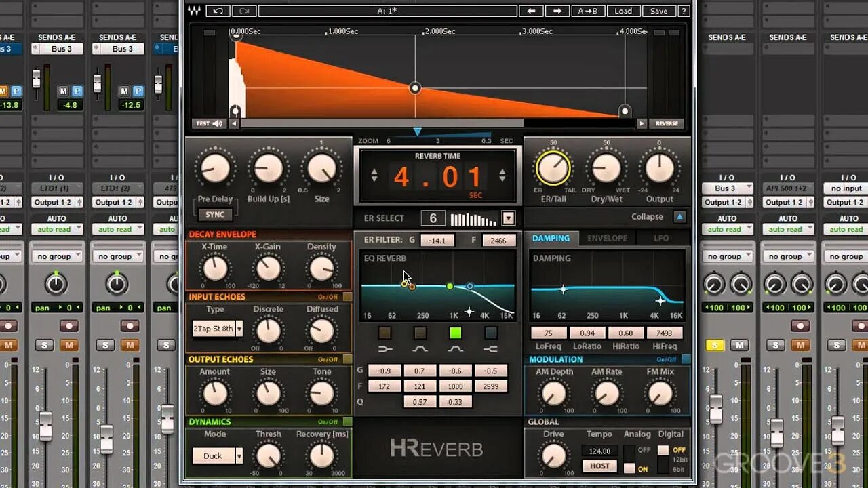Viewport: 868px width, 488px height.
Task: Expand the Dynamics Mode Duck dropdown
Action: point(217,455)
